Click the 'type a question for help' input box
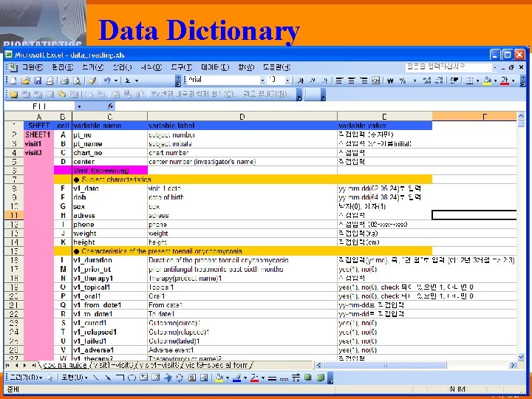532x399 pixels. tap(449, 66)
